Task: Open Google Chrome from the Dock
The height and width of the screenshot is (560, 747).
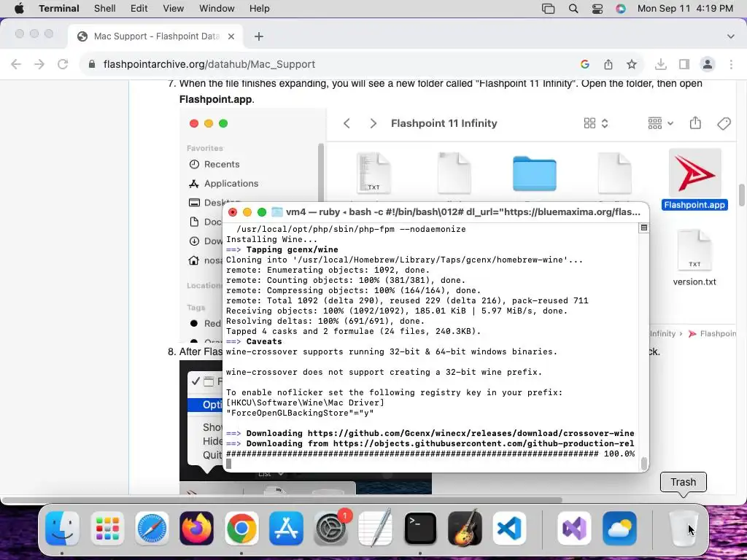Action: pos(241,528)
